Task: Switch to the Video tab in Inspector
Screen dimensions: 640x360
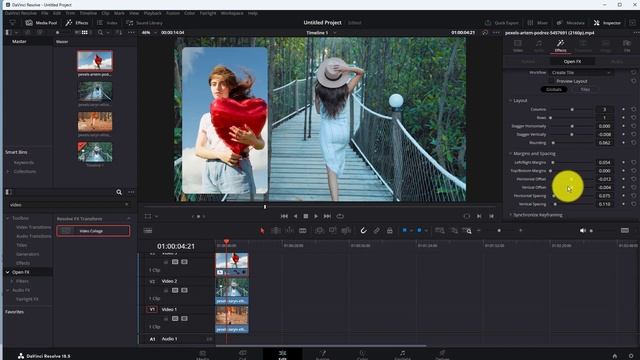Action: [x=518, y=46]
